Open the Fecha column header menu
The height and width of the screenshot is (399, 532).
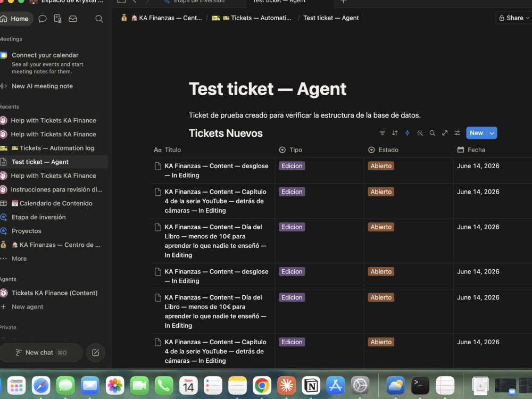point(493,150)
